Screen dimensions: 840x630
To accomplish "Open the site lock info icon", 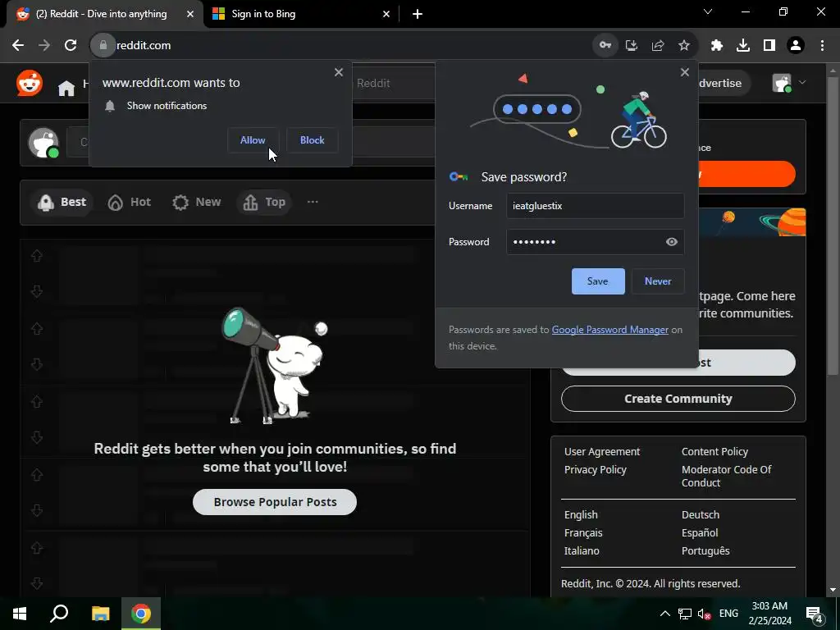I will 103,46.
